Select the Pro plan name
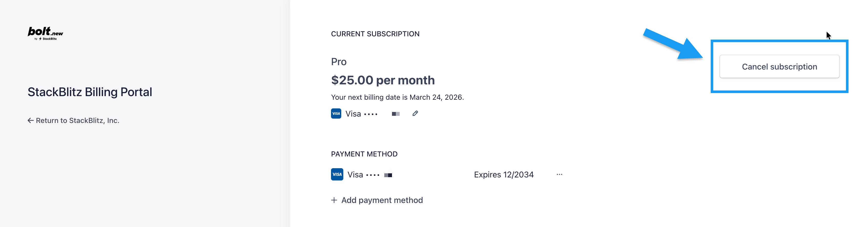 (339, 62)
